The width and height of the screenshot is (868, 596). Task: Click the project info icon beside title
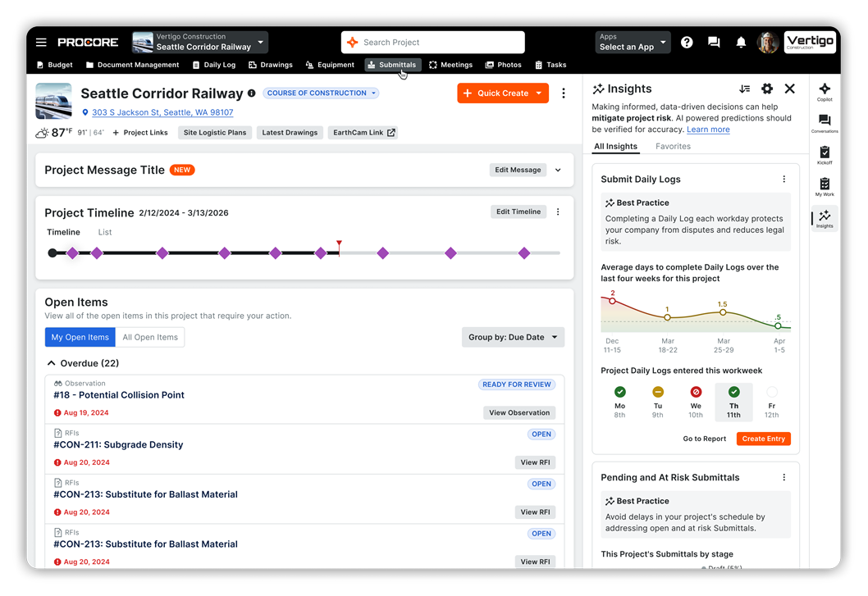[251, 93]
